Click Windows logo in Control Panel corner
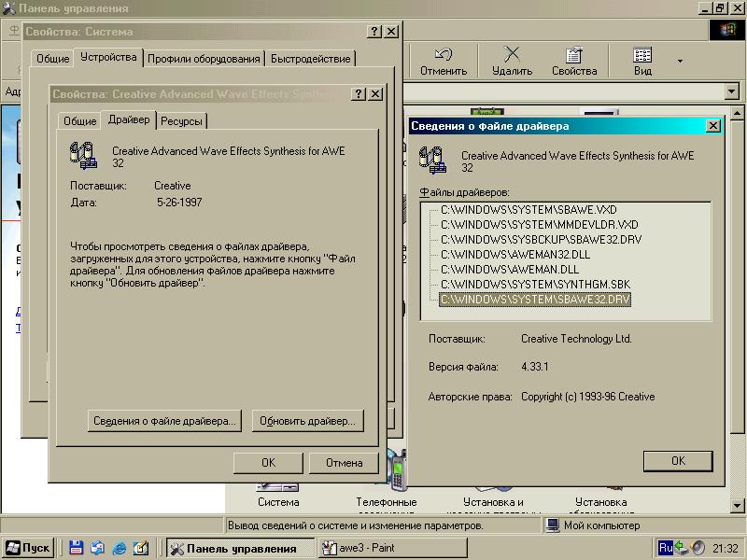The height and width of the screenshot is (560, 747). coord(727,31)
